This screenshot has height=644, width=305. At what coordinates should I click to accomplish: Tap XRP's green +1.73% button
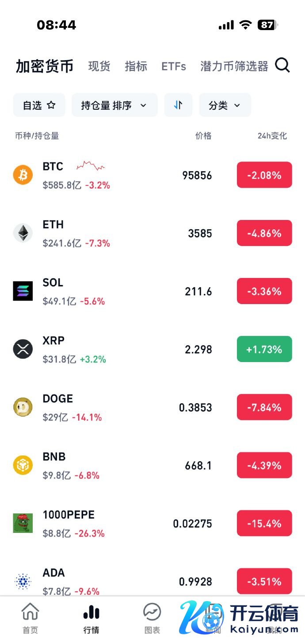[x=264, y=349]
